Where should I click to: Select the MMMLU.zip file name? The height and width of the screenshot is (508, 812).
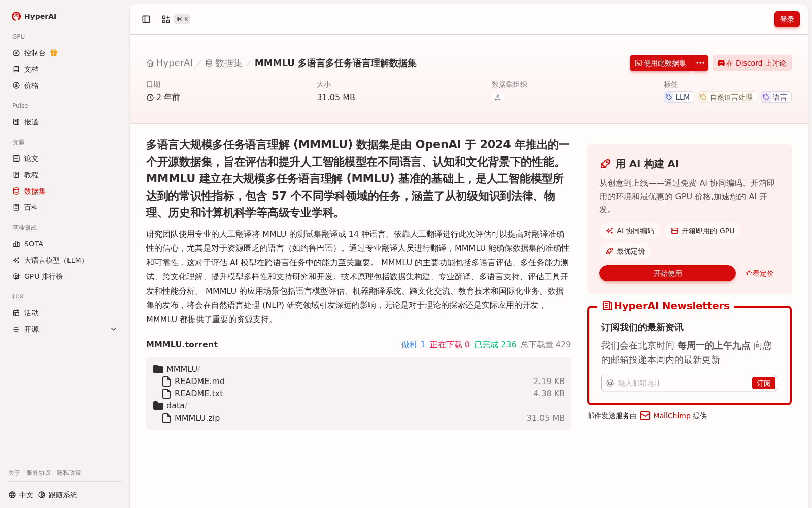tap(197, 418)
